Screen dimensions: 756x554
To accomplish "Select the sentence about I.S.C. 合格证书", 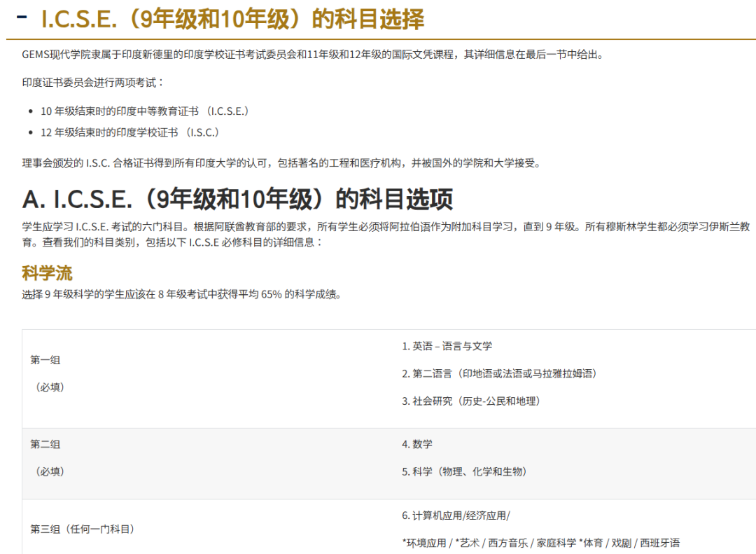I will click(x=280, y=163).
